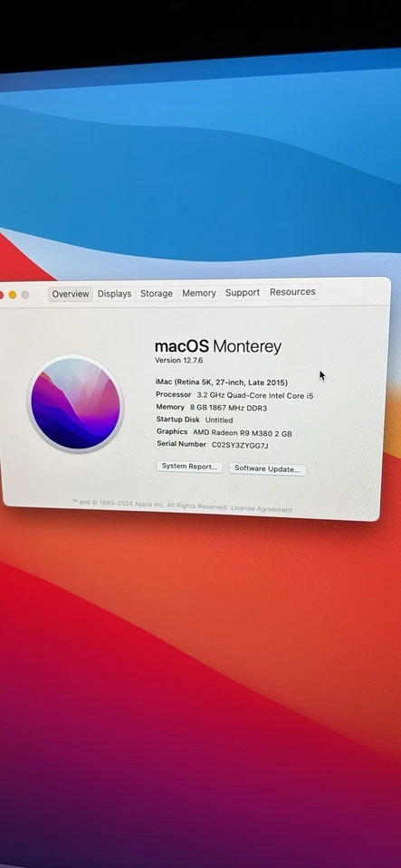The image size is (401, 868).
Task: Click the Version 12.7.6 text
Action: pyautogui.click(x=178, y=361)
